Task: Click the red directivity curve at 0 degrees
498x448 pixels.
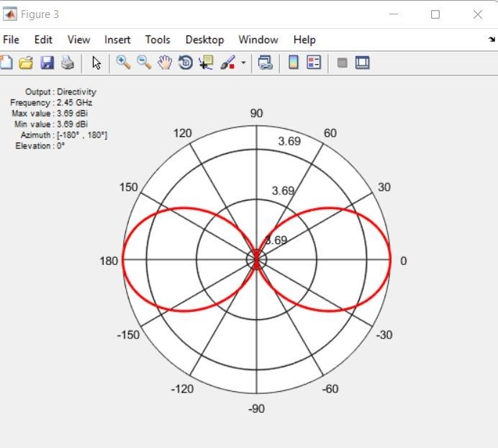Action: tap(390, 260)
